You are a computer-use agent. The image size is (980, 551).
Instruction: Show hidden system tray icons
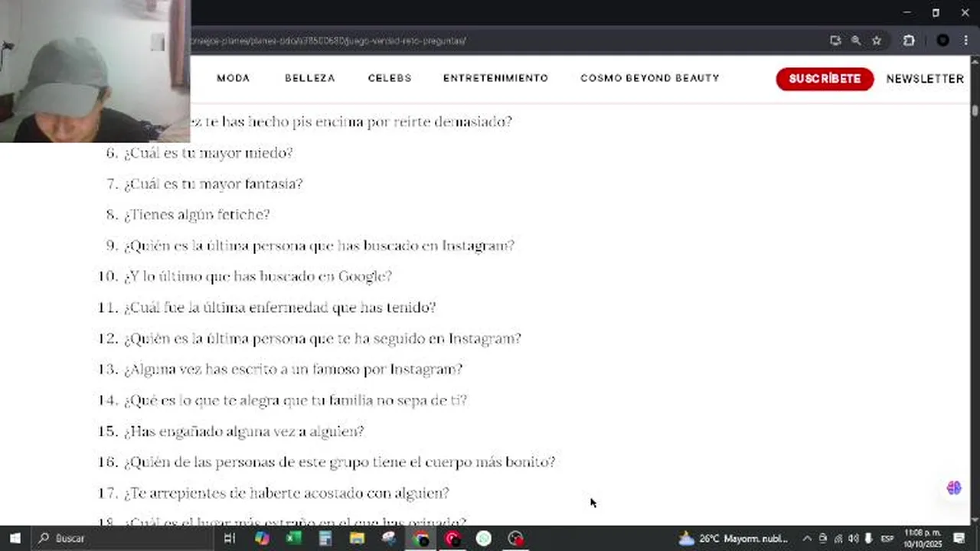coord(806,538)
